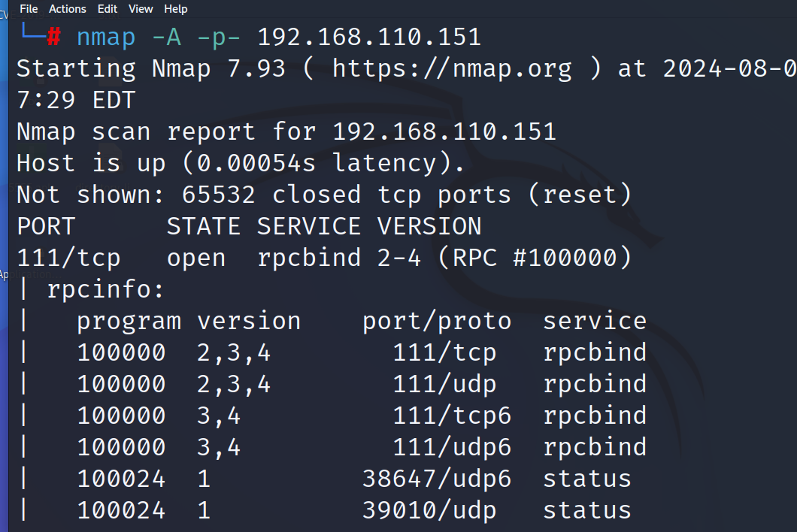This screenshot has height=532, width=797.
Task: Click the VERSION column header
Action: point(429,226)
